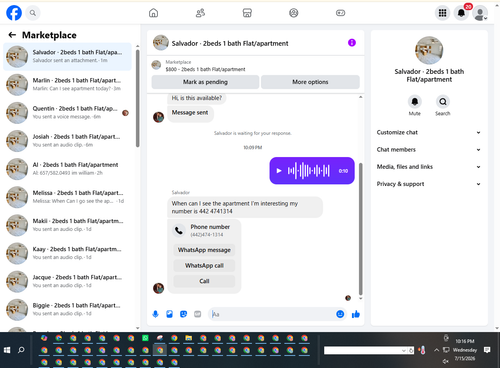Viewport: 500px width, 368px height.
Task: Open Jacque conversation in the list
Action: click(x=67, y=281)
